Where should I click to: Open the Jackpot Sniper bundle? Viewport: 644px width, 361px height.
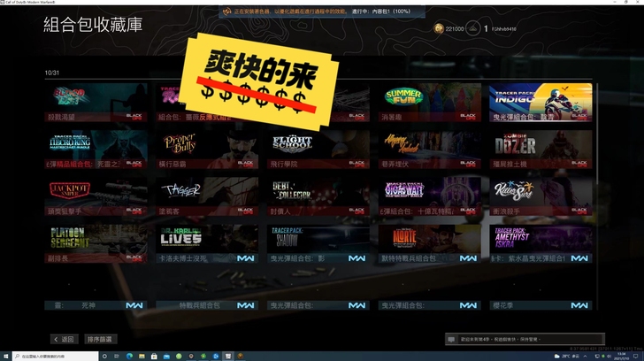coord(96,196)
